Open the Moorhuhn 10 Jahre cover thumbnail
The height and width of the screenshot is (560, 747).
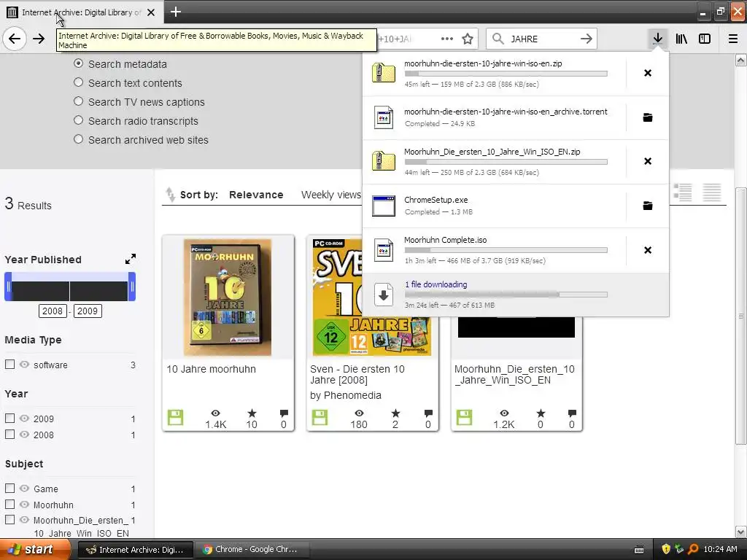[228, 297]
